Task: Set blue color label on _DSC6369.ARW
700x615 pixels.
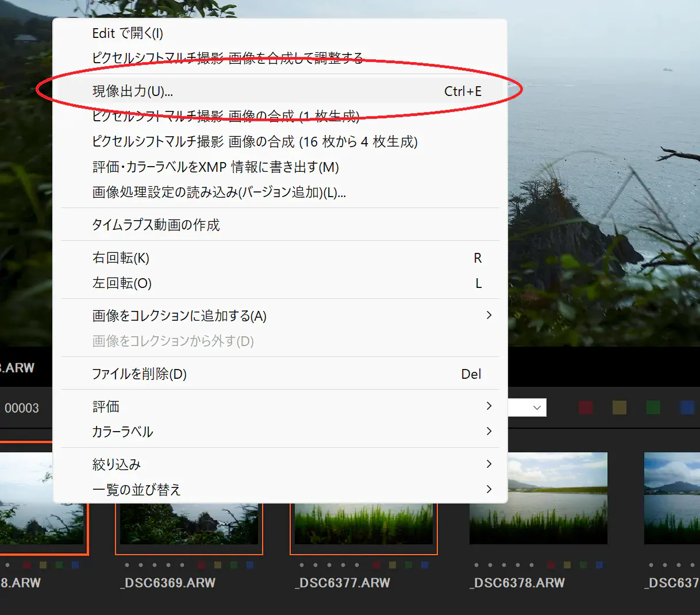Action: pos(249,565)
